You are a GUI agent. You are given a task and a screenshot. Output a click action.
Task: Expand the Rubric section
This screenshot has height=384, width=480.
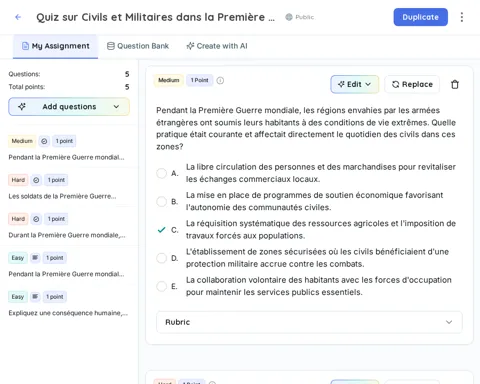point(309,322)
